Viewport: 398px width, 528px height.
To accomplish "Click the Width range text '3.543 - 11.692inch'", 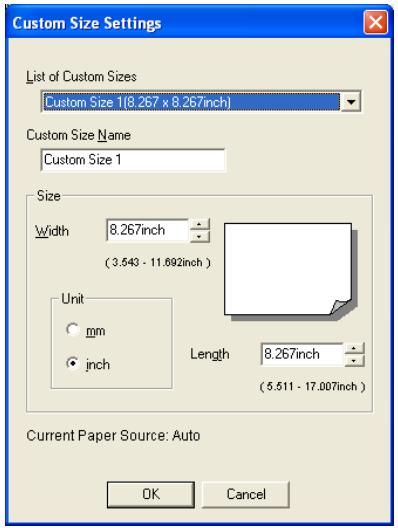I will point(158,262).
